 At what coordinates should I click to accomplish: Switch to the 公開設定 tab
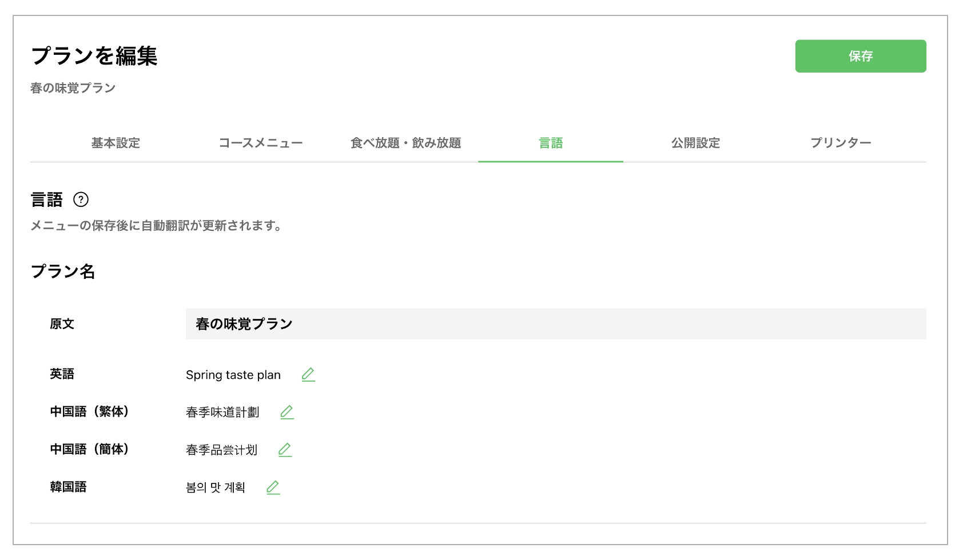(695, 143)
